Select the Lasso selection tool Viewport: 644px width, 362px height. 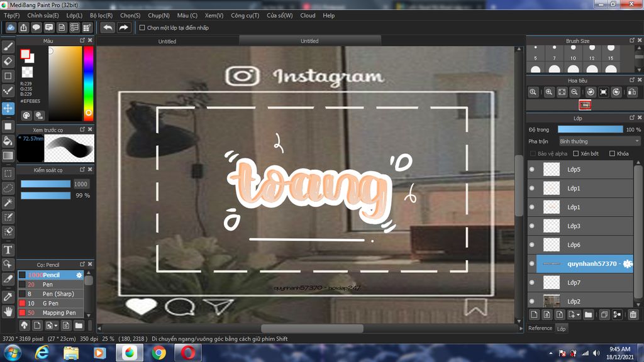tap(8, 188)
